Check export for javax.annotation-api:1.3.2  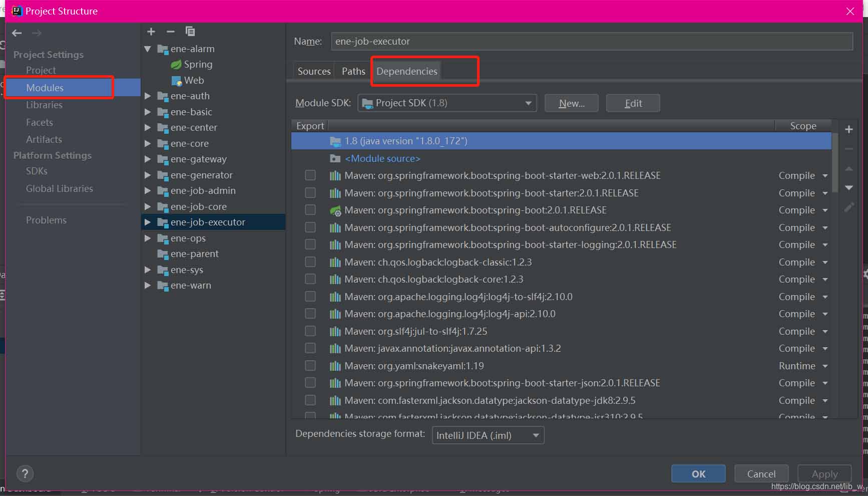[310, 348]
